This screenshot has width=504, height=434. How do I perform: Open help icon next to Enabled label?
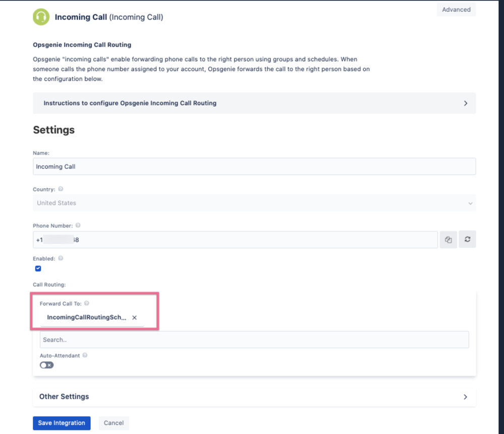61,258
